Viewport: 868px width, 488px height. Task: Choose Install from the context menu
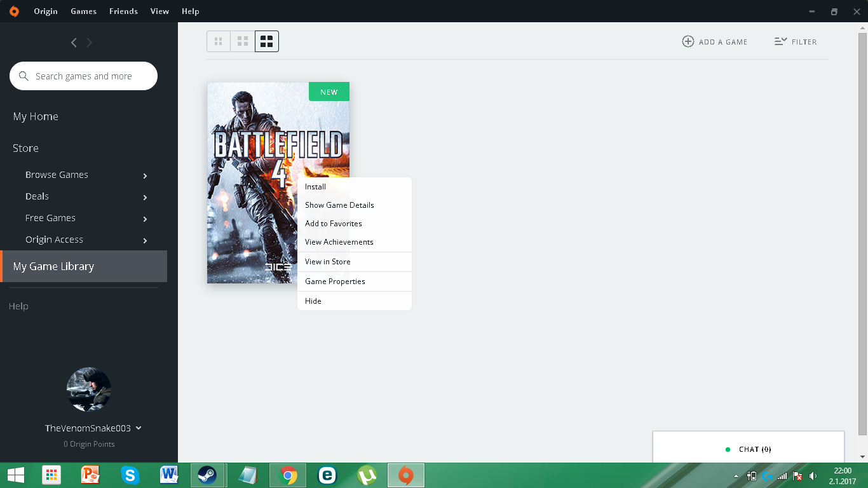coord(315,187)
